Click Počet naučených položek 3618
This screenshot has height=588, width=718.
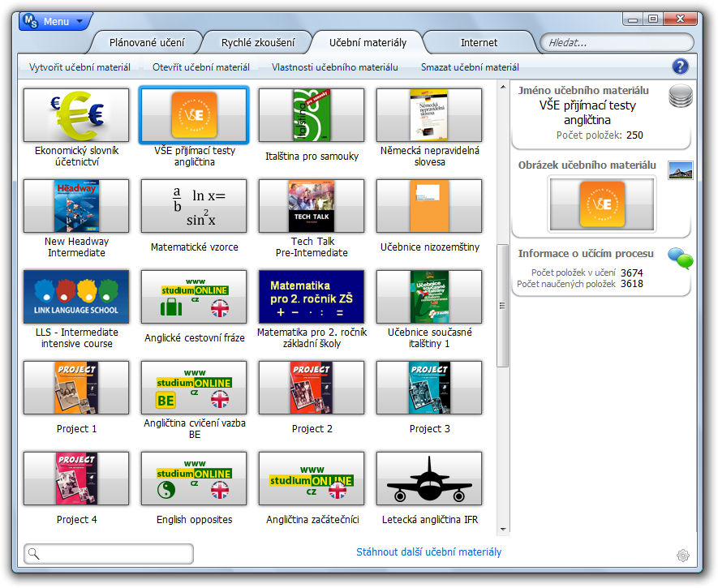pyautogui.click(x=632, y=284)
